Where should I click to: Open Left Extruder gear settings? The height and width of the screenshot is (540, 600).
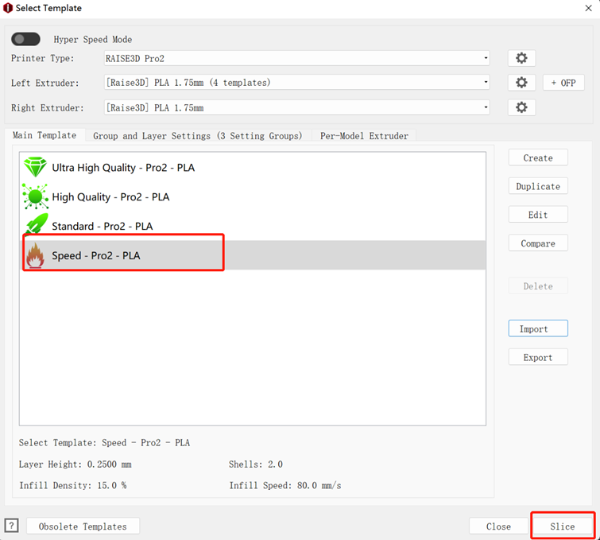coord(521,83)
